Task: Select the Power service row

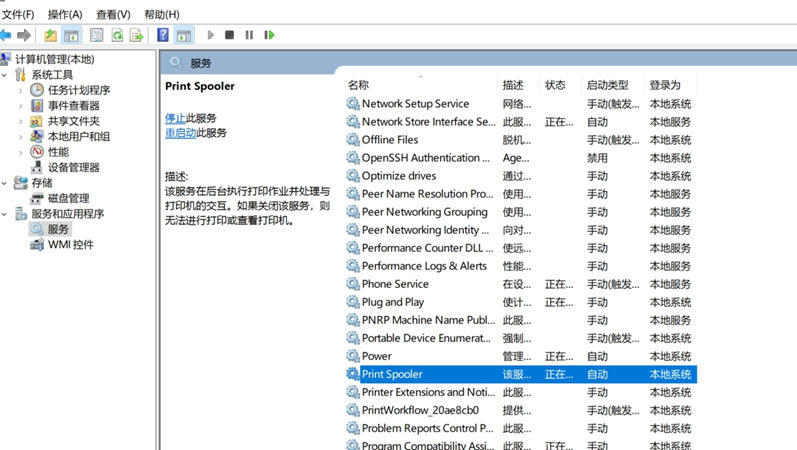Action: point(521,356)
